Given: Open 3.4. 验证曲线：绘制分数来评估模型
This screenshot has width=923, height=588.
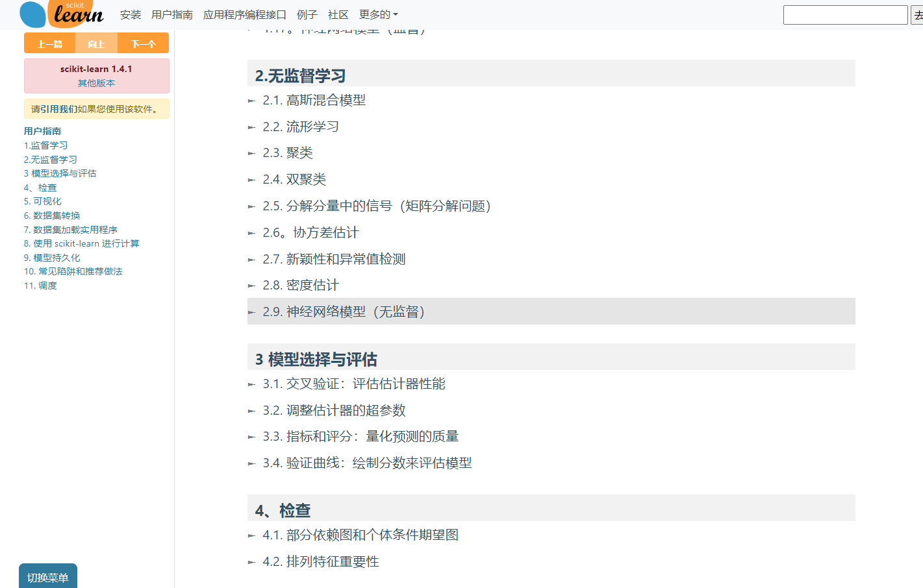Looking at the screenshot, I should point(367,463).
